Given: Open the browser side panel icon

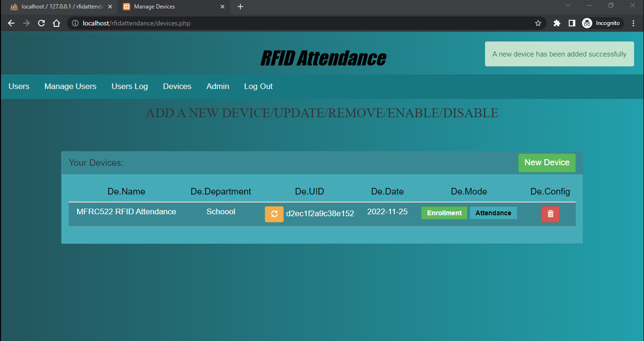Looking at the screenshot, I should (572, 23).
